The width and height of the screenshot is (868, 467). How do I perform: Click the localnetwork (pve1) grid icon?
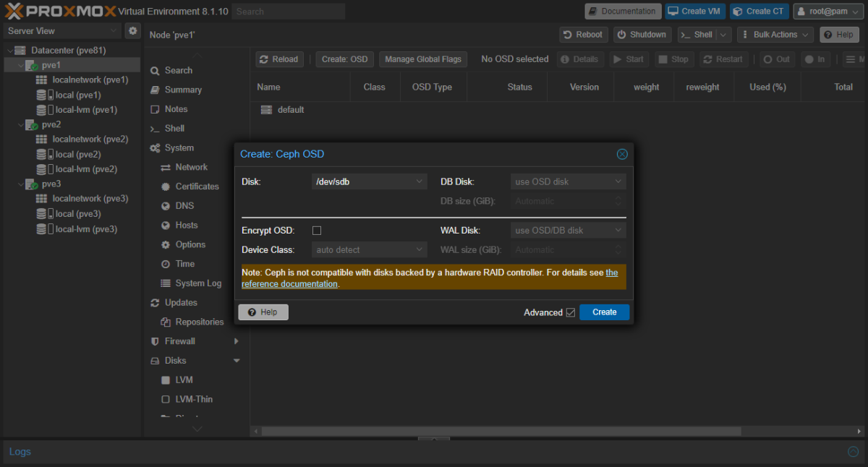42,80
